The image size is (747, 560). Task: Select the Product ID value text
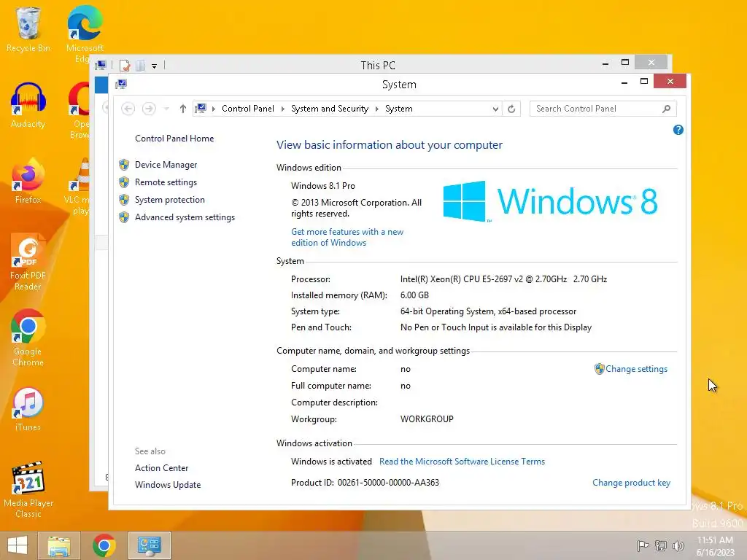[388, 483]
